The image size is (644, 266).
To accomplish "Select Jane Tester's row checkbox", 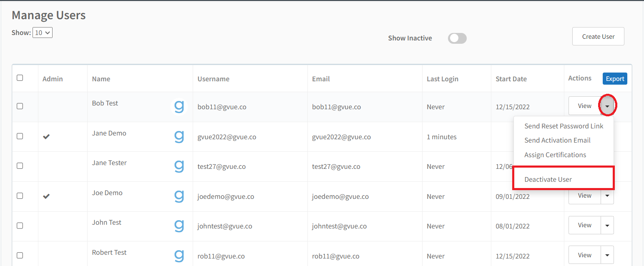I will 20,166.
